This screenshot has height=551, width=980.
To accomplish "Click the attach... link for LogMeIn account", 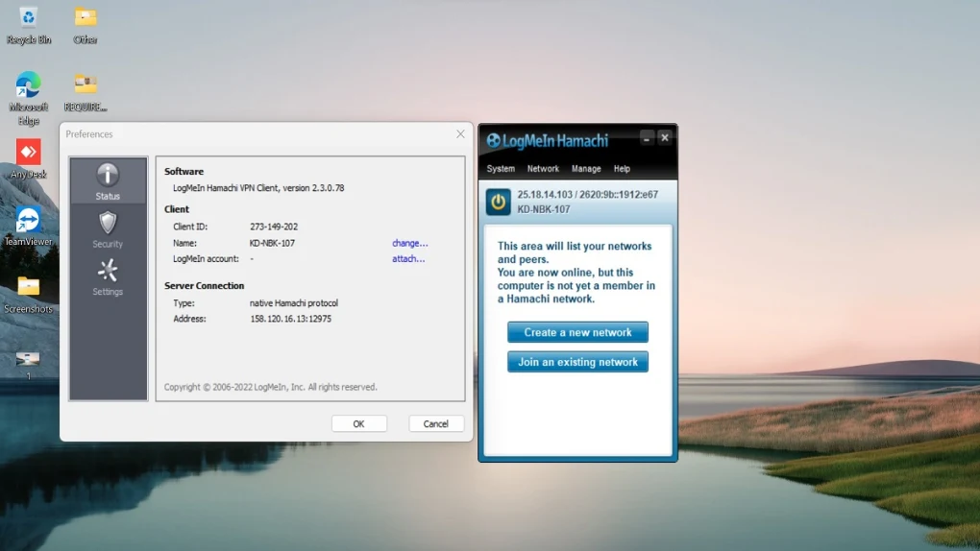I will point(408,259).
